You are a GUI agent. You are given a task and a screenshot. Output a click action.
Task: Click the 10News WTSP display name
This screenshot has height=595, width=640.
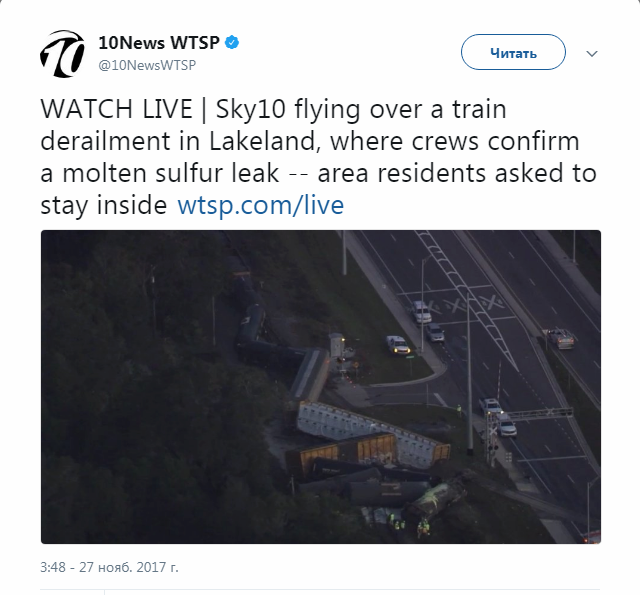[x=159, y=42]
